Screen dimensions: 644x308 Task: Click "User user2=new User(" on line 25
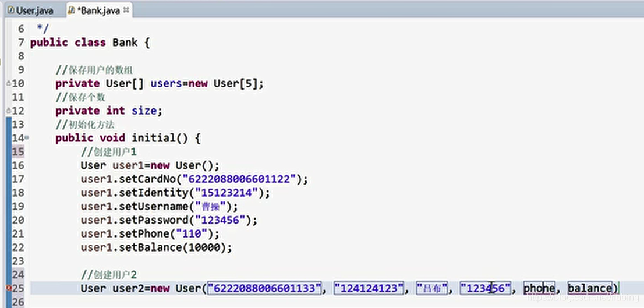click(x=144, y=288)
